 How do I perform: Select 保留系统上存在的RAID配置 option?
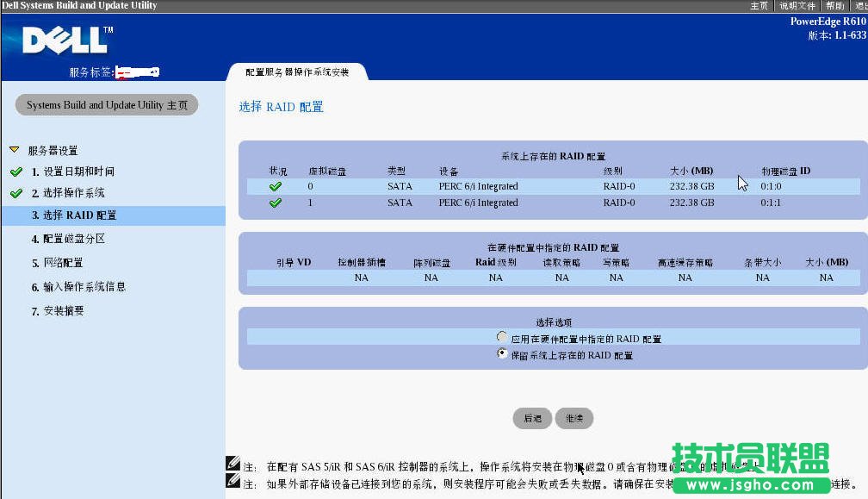[x=501, y=353]
